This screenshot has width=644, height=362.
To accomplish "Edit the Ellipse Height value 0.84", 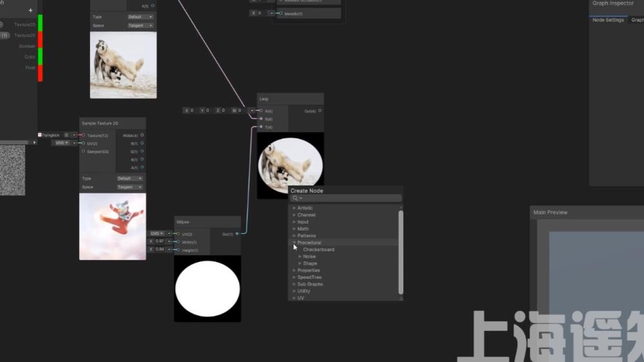I will click(159, 249).
